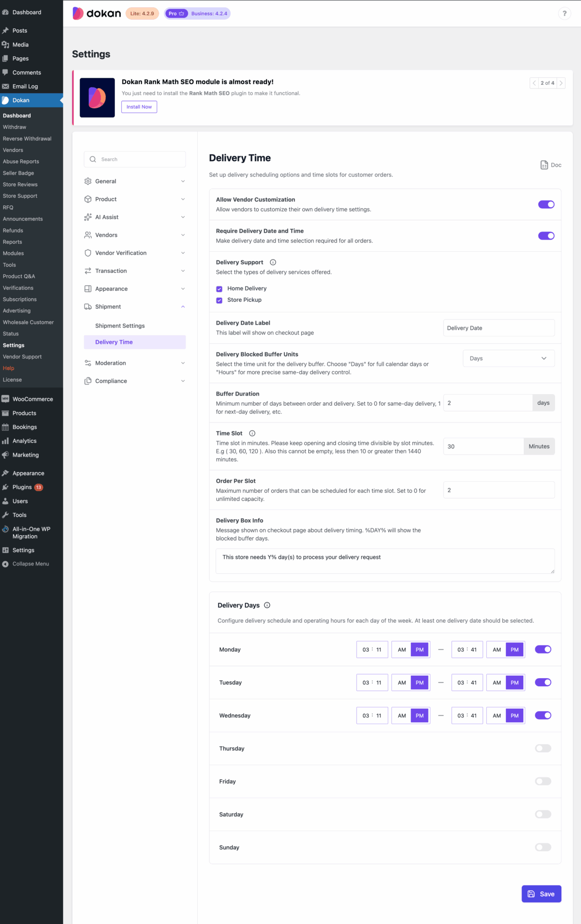Click the Delivery Date label input
The image size is (581, 924).
point(499,328)
